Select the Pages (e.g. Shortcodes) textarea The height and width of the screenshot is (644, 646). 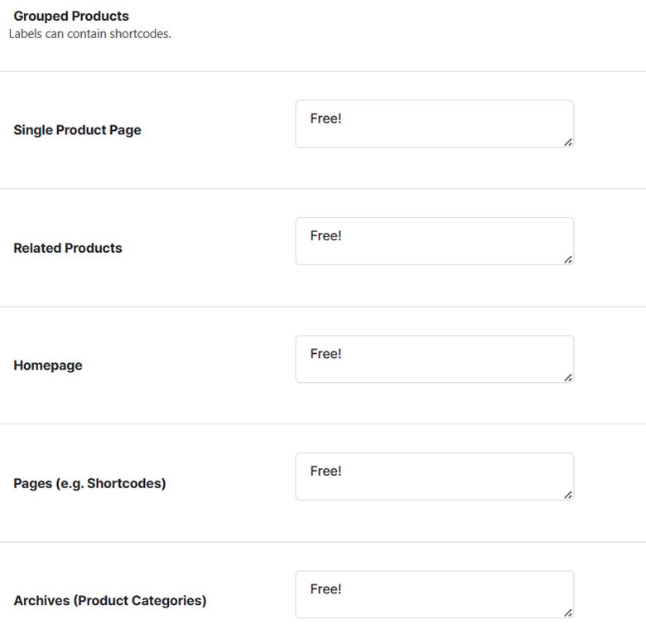pyautogui.click(x=435, y=477)
